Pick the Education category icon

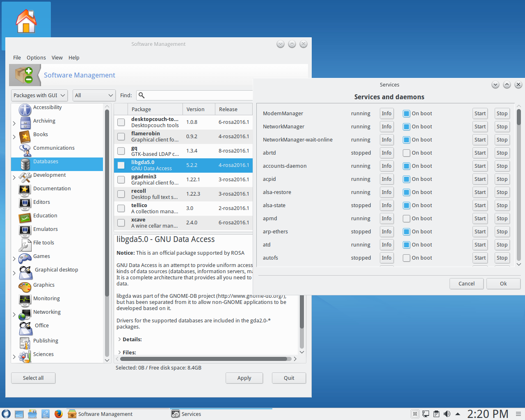[25, 218]
